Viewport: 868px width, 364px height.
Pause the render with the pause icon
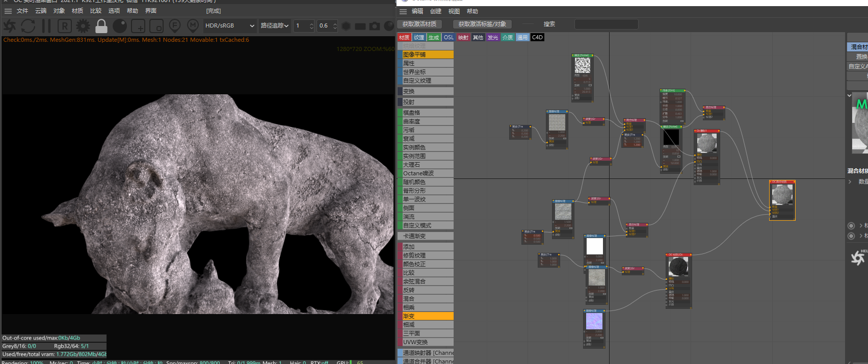click(x=46, y=26)
